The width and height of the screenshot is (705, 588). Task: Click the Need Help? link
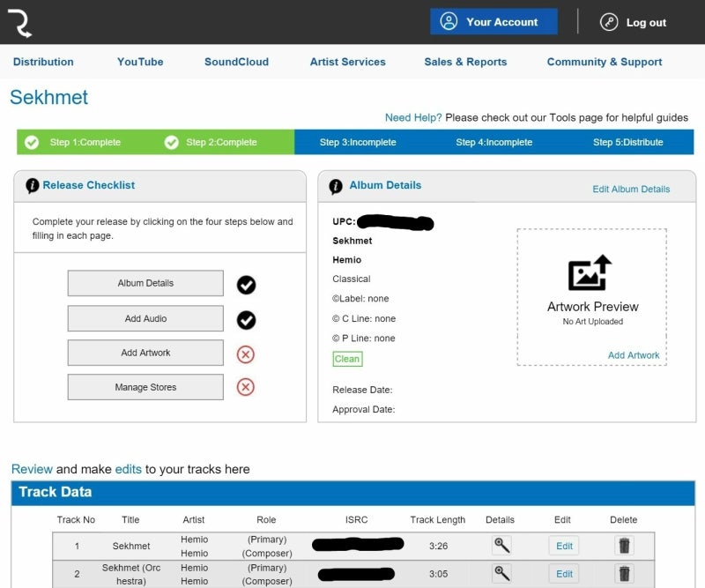(413, 118)
